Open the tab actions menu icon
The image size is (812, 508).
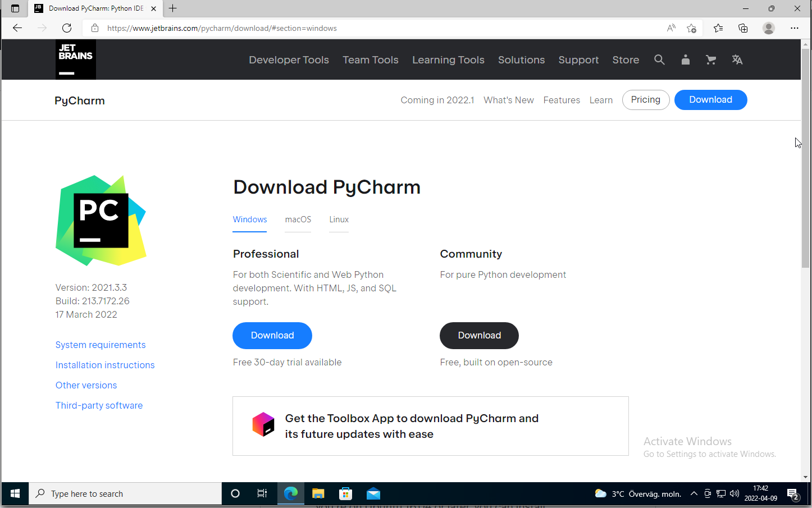[15, 8]
